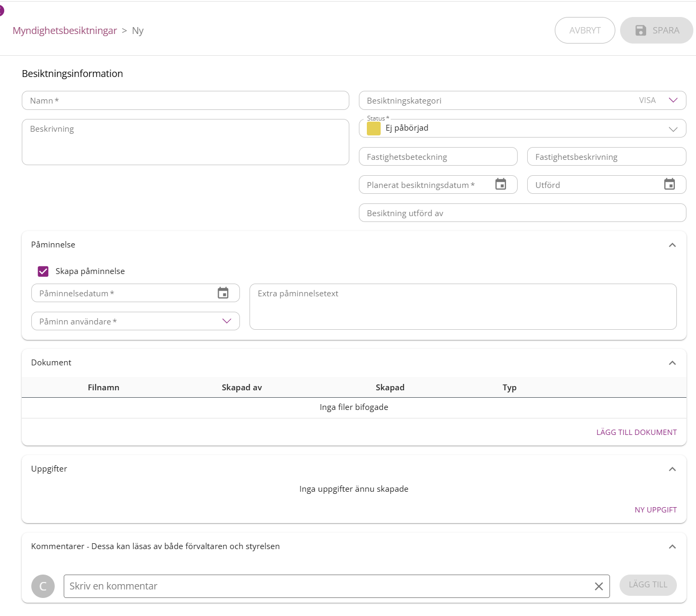
Task: Click the C user avatar icon
Action: [x=43, y=586]
